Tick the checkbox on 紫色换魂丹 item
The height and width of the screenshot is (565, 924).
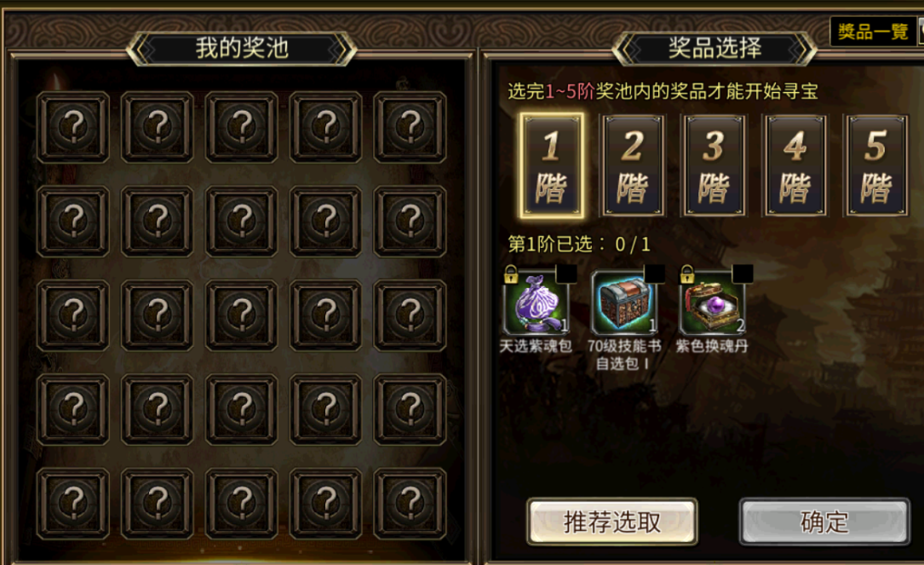pyautogui.click(x=743, y=274)
